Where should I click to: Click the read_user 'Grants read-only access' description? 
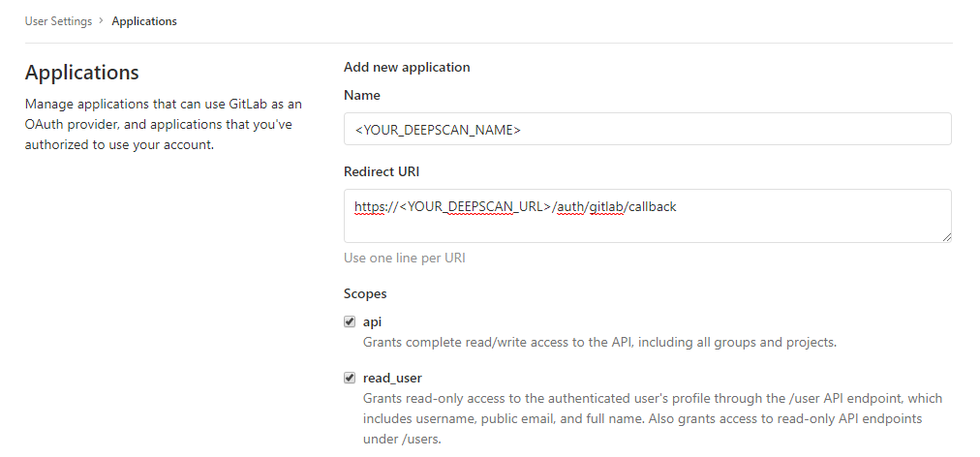coord(653,418)
